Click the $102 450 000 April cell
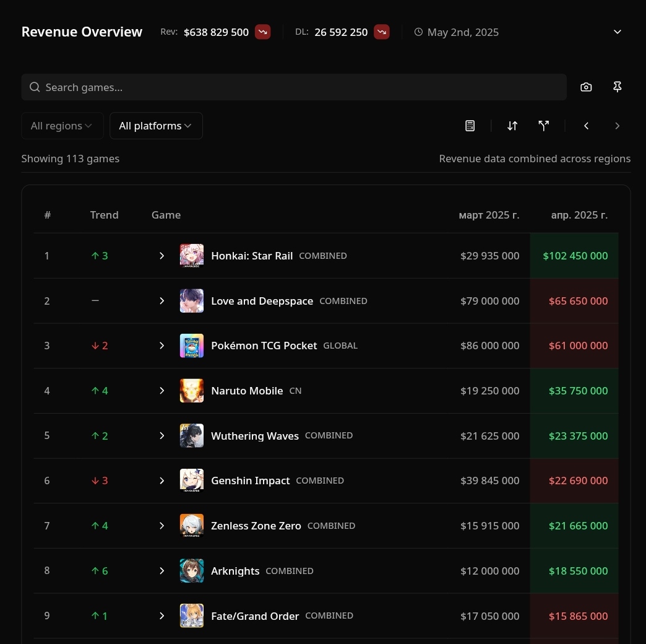646x644 pixels. tap(575, 256)
